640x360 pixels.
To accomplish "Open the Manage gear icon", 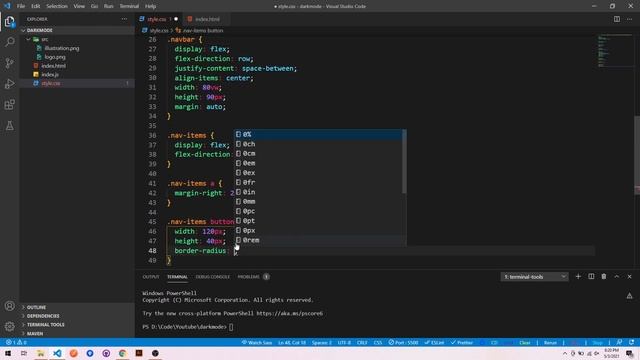I will (x=9, y=326).
